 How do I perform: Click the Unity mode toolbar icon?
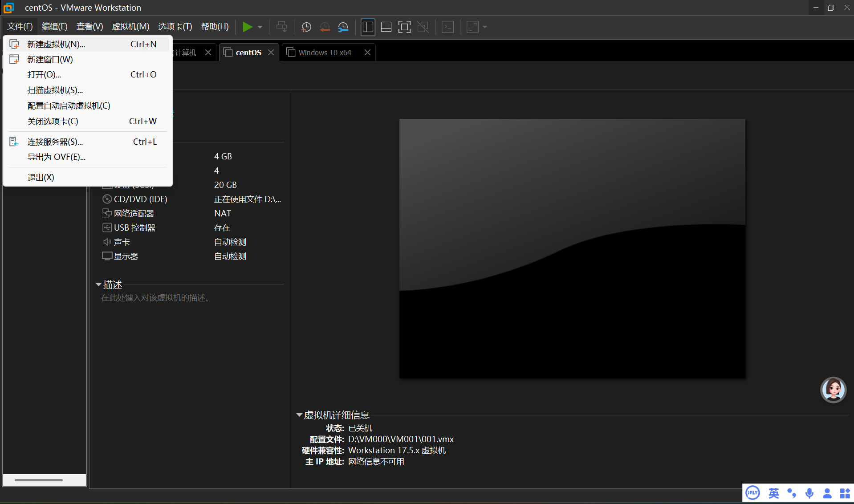(423, 27)
